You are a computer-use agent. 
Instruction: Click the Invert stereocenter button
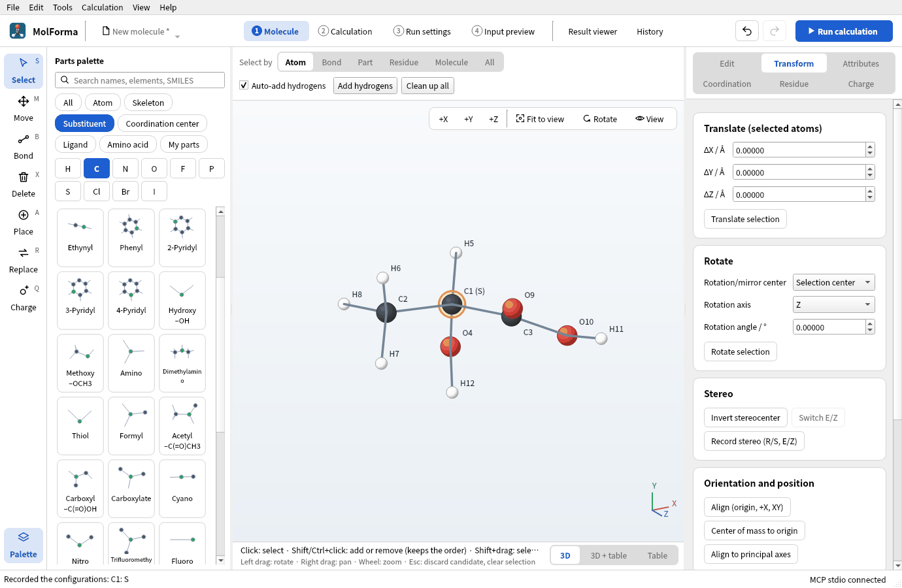[x=746, y=417]
